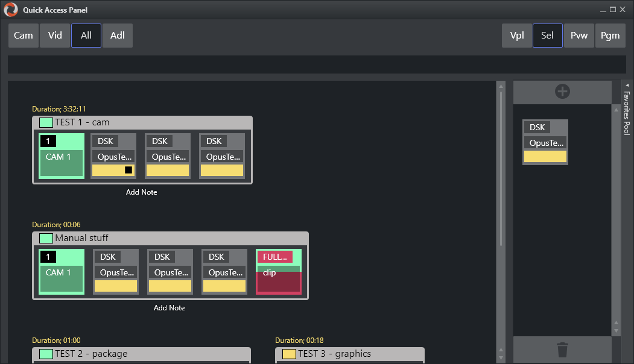Add Note under TEST 1 - cam
This screenshot has height=364, width=634.
[142, 192]
